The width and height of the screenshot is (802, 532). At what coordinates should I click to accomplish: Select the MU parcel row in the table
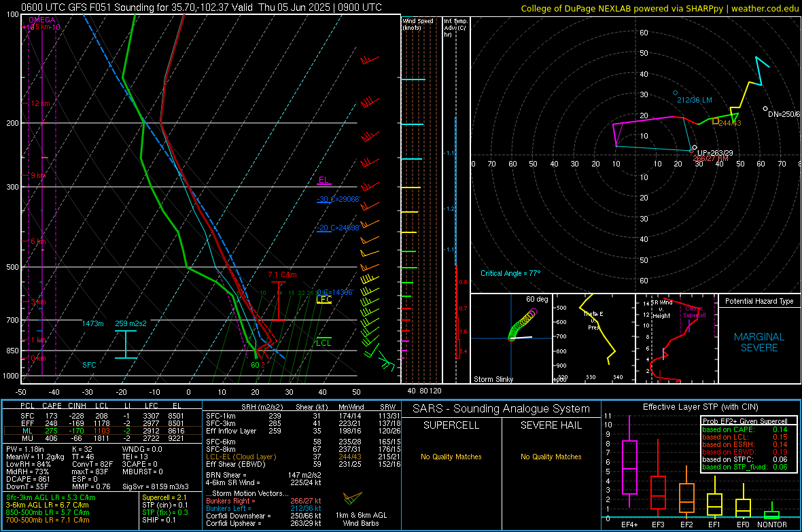point(103,438)
